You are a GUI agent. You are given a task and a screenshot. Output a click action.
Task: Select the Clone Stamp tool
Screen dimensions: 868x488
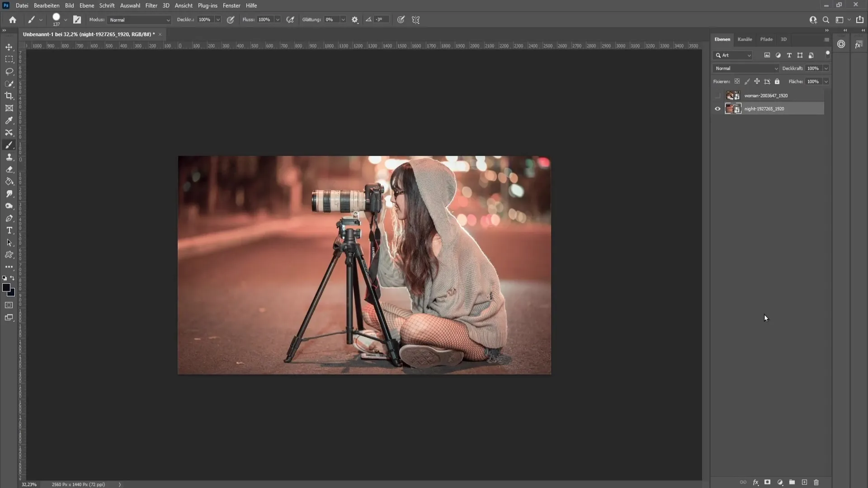[x=9, y=157]
